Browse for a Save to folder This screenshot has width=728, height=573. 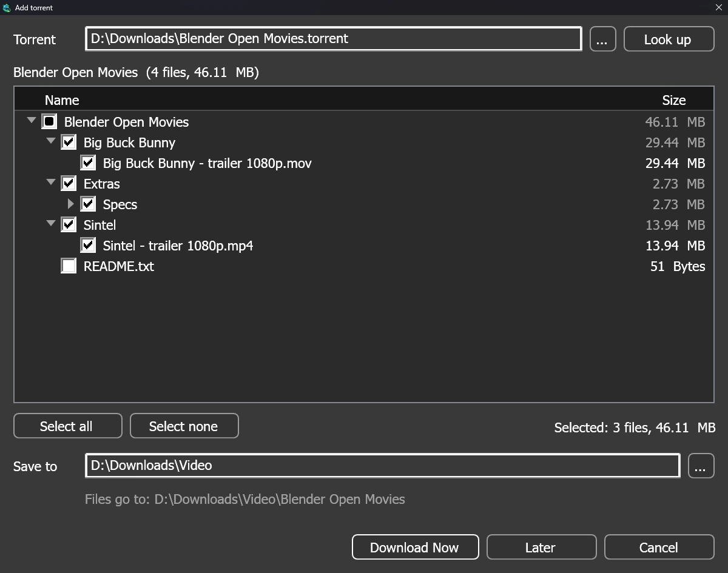point(701,466)
